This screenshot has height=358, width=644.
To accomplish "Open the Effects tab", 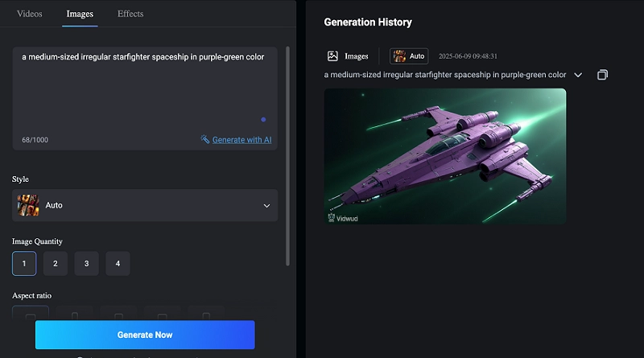I will 130,14.
